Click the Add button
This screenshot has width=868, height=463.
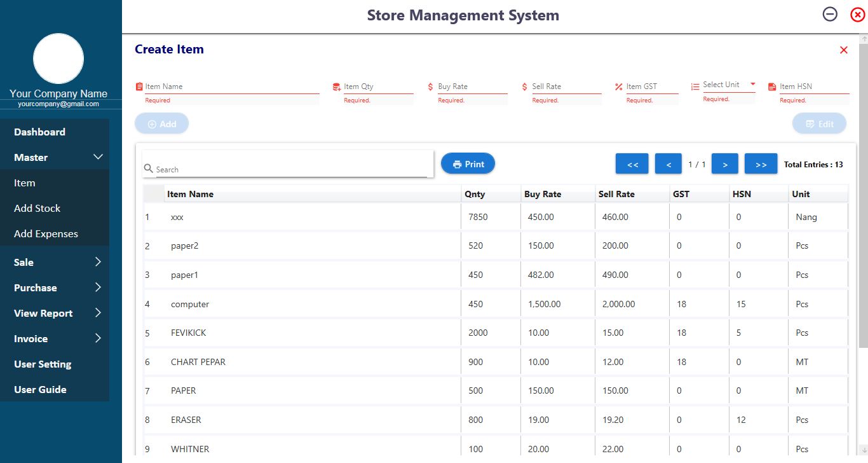pyautogui.click(x=161, y=124)
